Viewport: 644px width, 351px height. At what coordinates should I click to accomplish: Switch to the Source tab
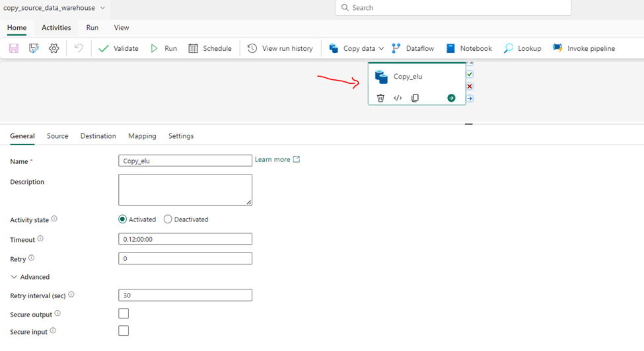(57, 136)
